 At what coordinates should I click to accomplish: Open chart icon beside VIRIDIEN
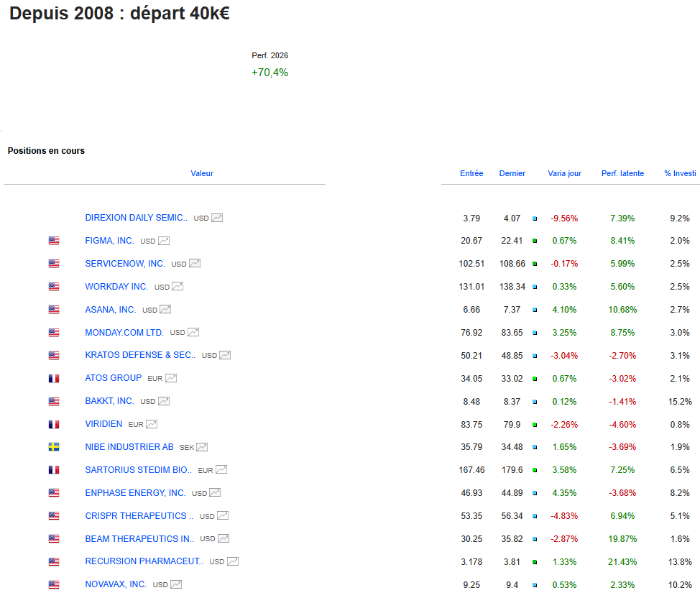tap(152, 424)
